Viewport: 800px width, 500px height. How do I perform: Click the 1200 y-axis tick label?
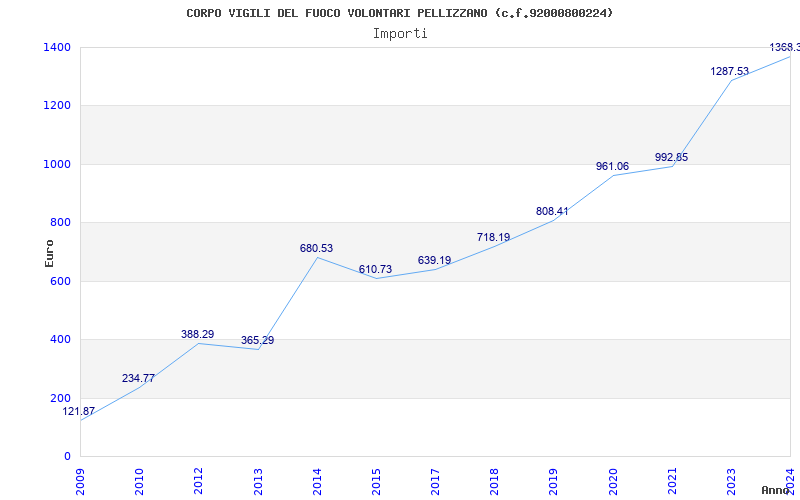57,106
